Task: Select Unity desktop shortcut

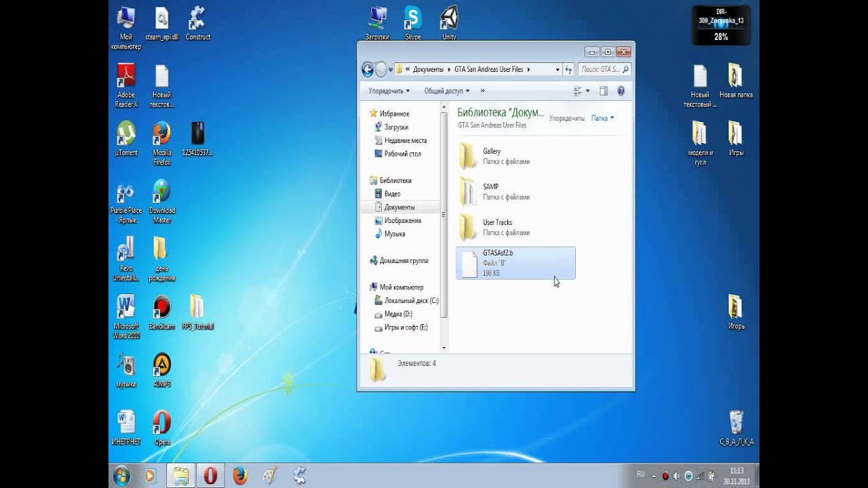Action: [449, 24]
